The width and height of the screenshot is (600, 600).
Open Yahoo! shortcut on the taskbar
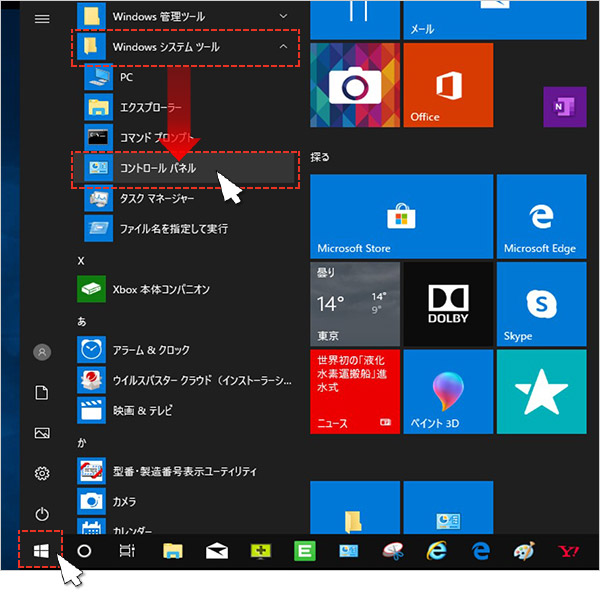569,551
